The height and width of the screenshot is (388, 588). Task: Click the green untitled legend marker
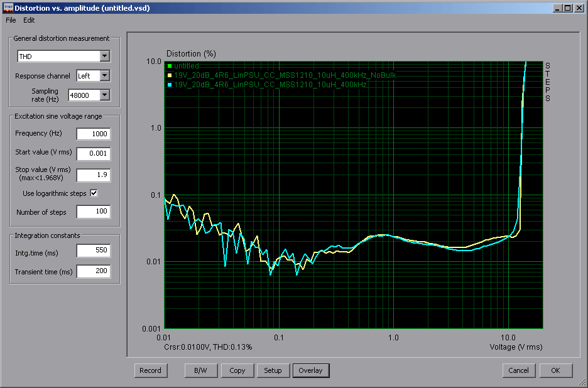(x=169, y=66)
